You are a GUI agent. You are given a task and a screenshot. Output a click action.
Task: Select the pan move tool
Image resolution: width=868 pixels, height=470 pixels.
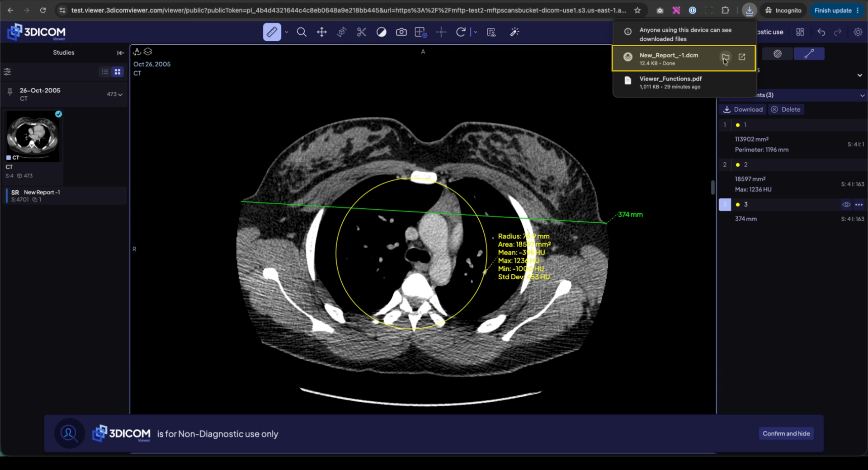[321, 32]
